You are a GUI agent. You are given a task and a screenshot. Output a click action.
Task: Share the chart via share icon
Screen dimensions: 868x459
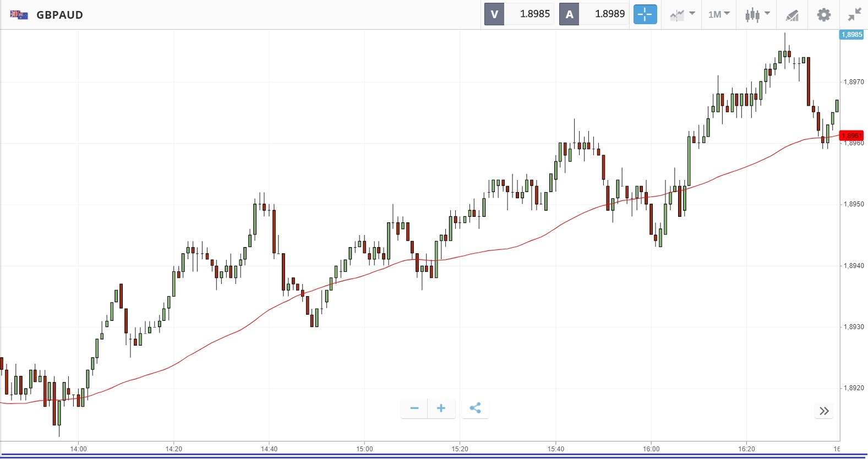pyautogui.click(x=476, y=408)
